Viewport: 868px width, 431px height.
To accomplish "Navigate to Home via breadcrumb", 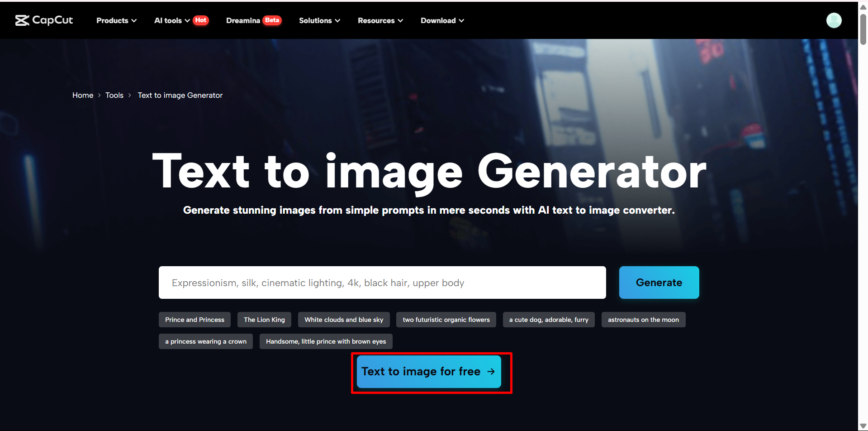I will (83, 95).
